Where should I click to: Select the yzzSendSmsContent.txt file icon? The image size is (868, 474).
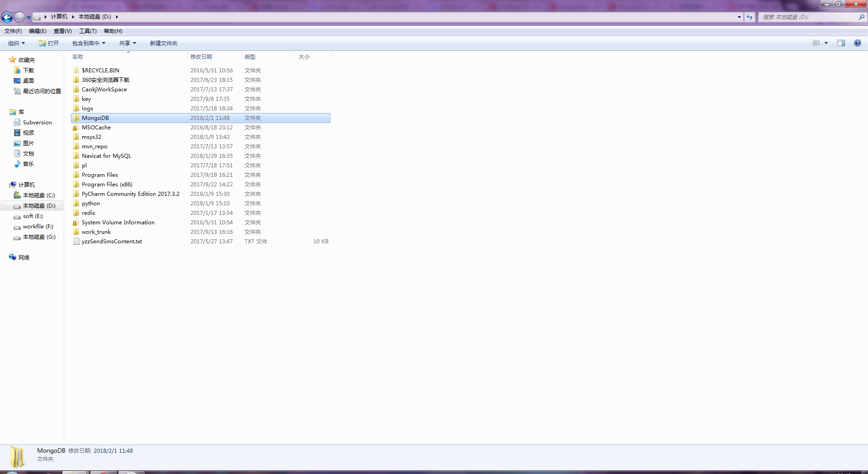click(76, 241)
